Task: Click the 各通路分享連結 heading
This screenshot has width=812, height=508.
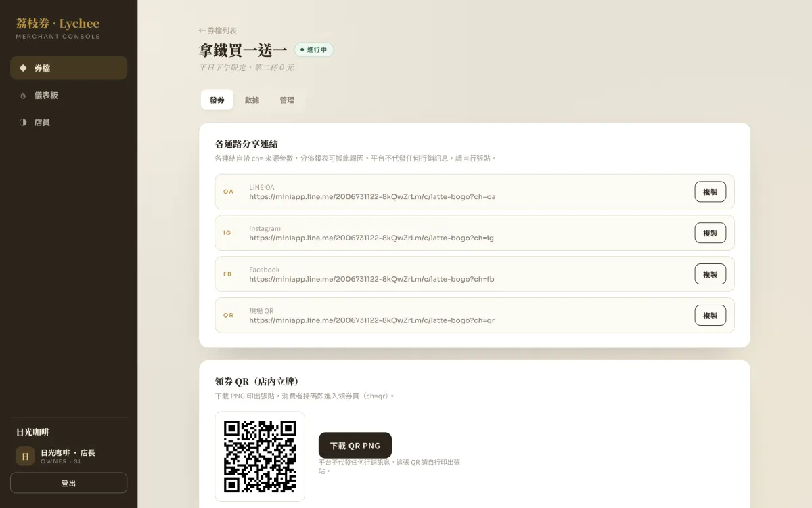Action: point(246,144)
